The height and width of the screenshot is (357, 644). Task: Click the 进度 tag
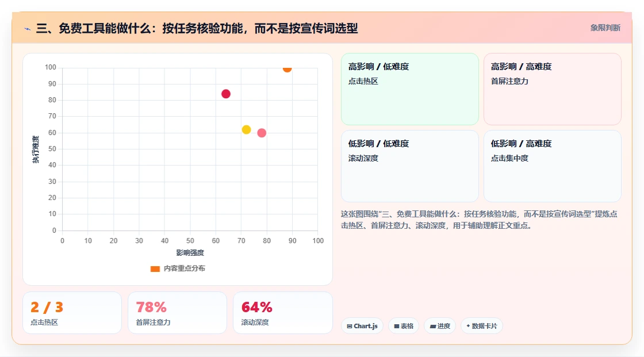pyautogui.click(x=440, y=326)
